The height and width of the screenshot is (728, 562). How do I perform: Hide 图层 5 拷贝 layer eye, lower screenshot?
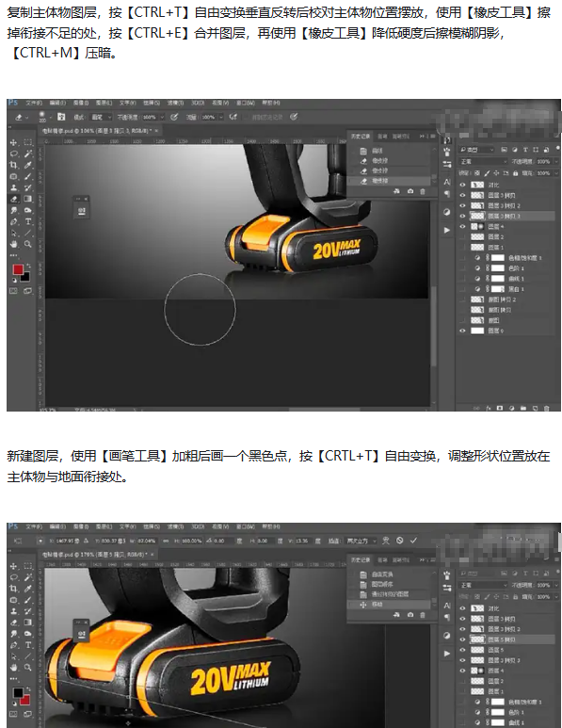(x=462, y=639)
